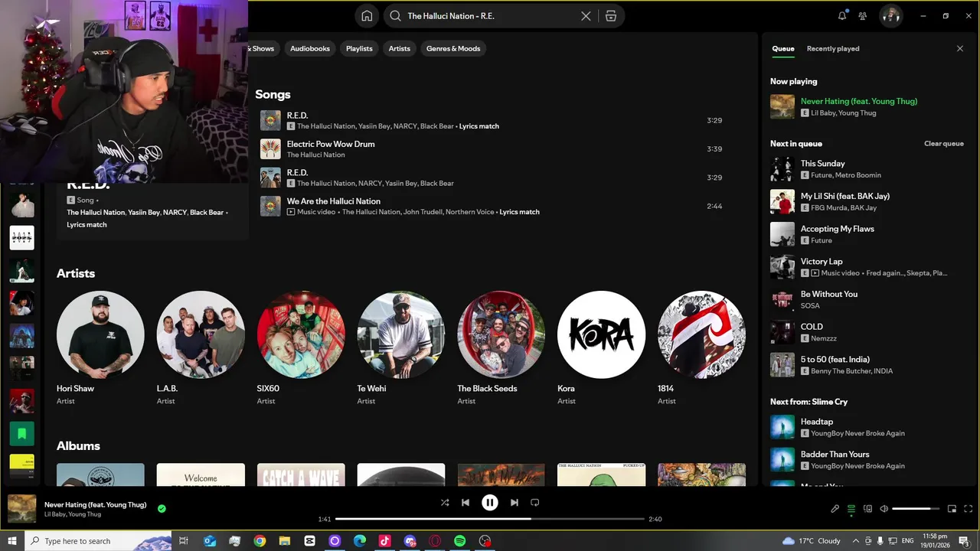Toggle the Queue button in player bar
This screenshot has width=980, height=551.
tap(851, 509)
